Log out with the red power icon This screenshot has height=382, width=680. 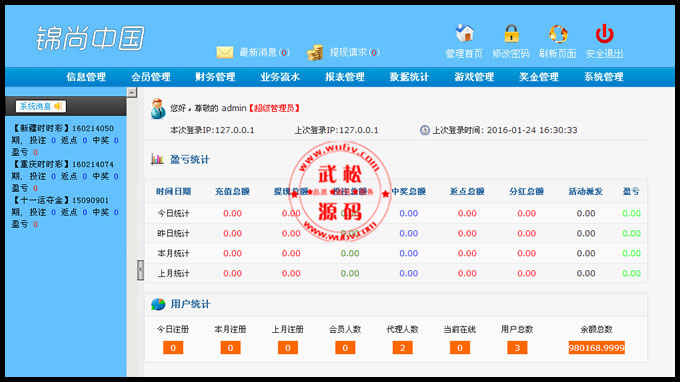coord(605,33)
